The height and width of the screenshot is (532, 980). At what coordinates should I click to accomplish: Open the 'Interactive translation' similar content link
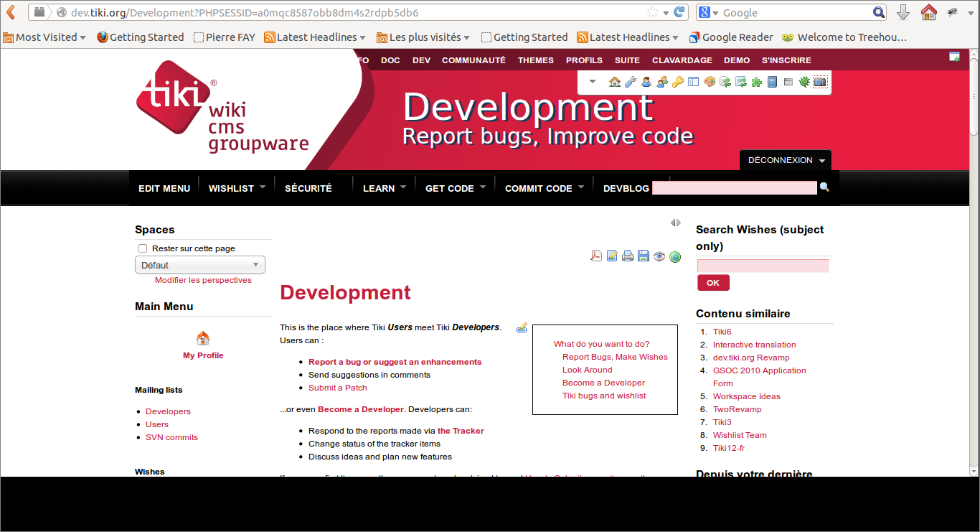coord(754,345)
